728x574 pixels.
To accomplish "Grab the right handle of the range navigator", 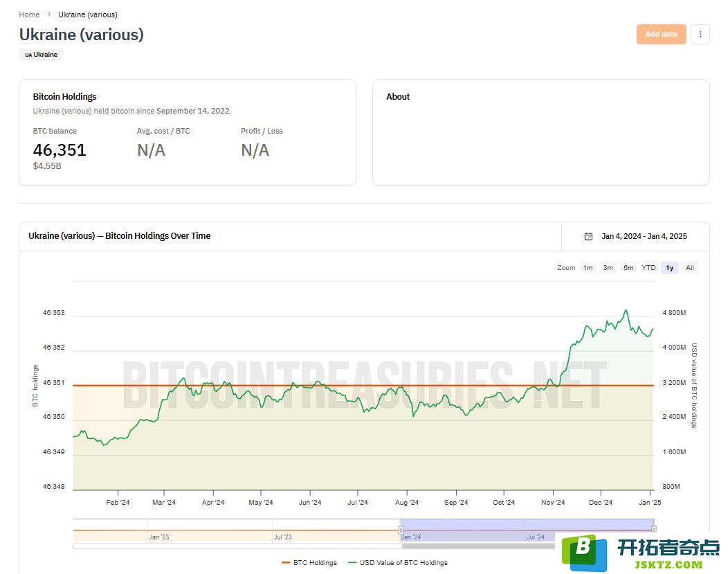I will pos(654,530).
